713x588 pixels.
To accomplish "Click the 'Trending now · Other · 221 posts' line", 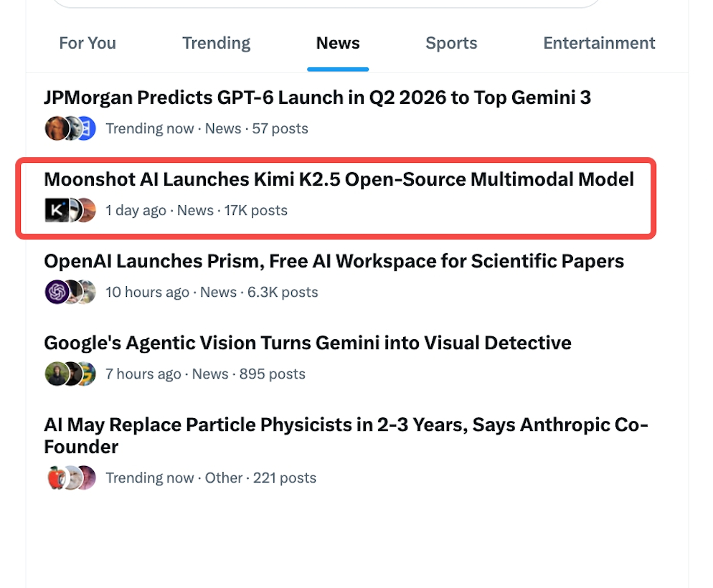I will tap(211, 478).
